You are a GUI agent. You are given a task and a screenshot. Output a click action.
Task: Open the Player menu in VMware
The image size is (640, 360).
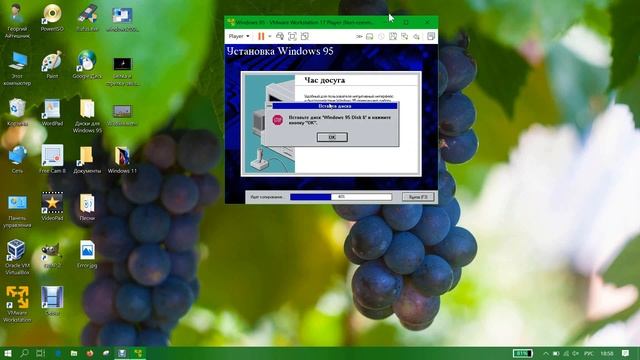[239, 36]
